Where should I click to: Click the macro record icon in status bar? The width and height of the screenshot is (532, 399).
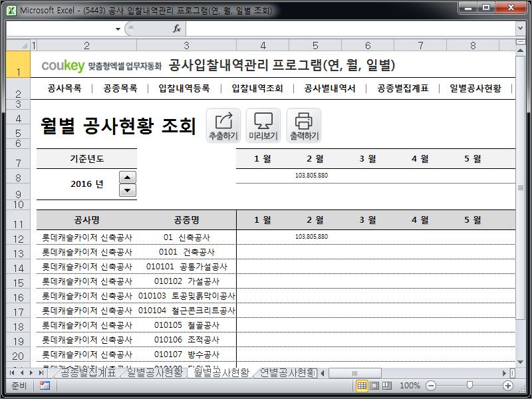coord(45,386)
